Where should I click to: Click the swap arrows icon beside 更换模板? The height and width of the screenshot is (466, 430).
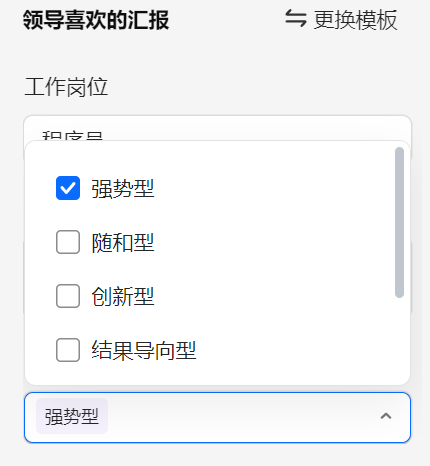pyautogui.click(x=296, y=19)
